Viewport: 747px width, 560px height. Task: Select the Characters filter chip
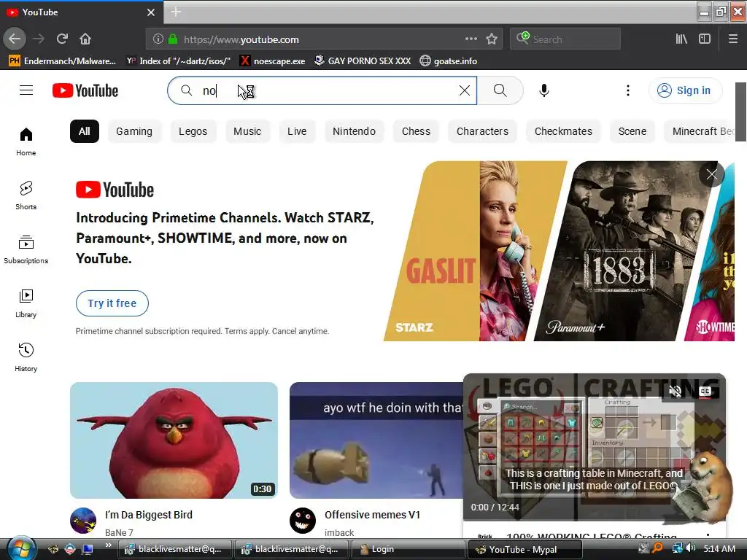click(x=483, y=131)
